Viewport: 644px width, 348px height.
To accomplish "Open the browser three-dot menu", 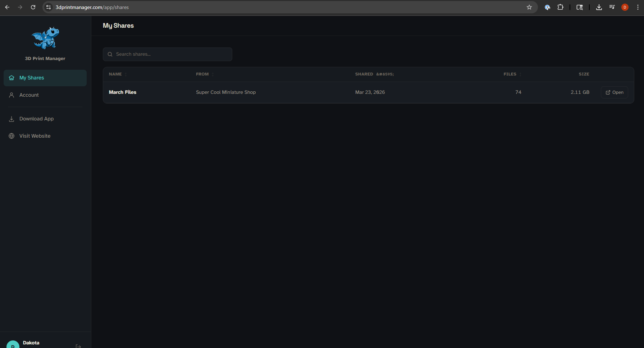I will 638,7.
